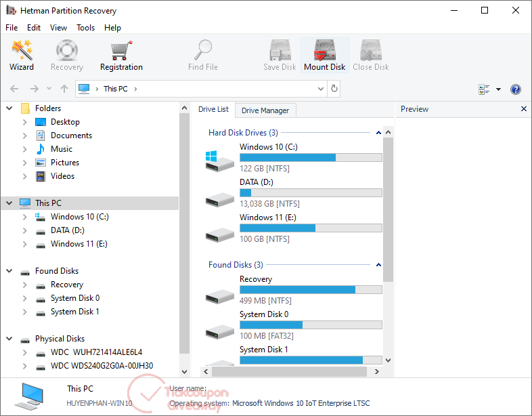The width and height of the screenshot is (532, 416).
Task: Close the Preview panel
Action: 523,108
